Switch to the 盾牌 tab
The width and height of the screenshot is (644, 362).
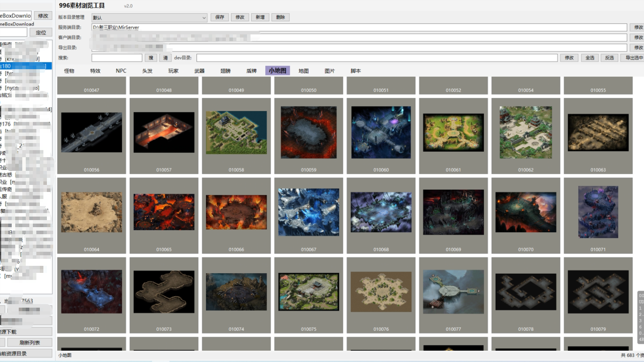tap(252, 71)
